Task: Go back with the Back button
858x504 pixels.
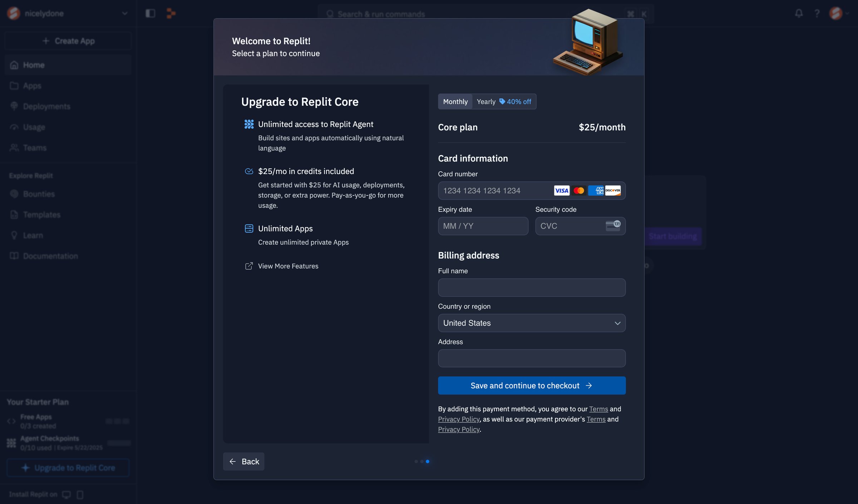Action: click(243, 461)
